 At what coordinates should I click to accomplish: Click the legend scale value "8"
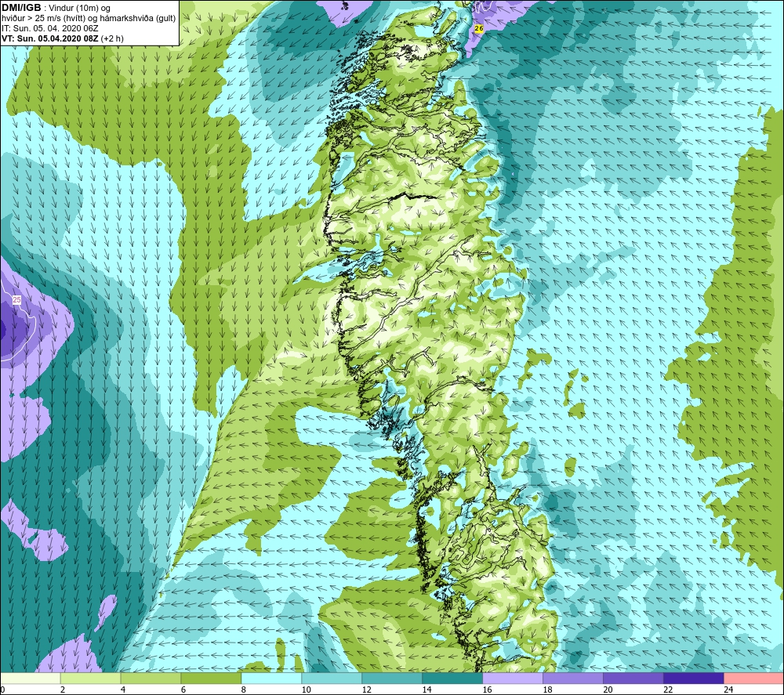click(x=244, y=690)
